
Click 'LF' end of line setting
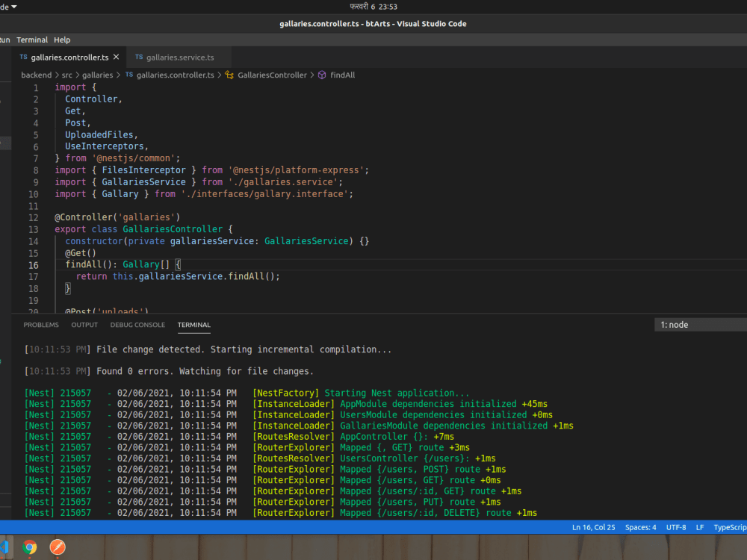click(700, 527)
